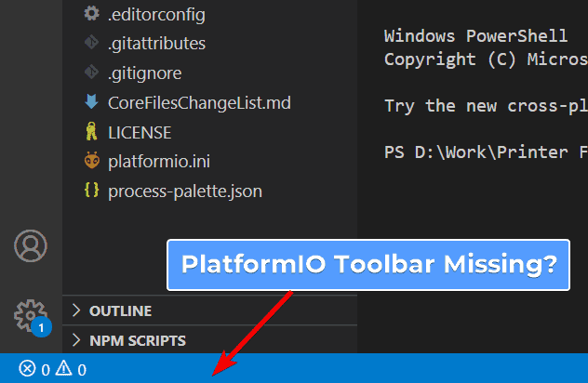Click the OUTLINE section header label

pyautogui.click(x=120, y=311)
